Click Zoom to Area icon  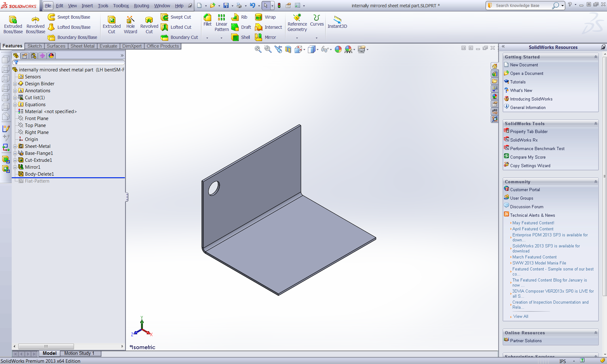click(x=268, y=49)
